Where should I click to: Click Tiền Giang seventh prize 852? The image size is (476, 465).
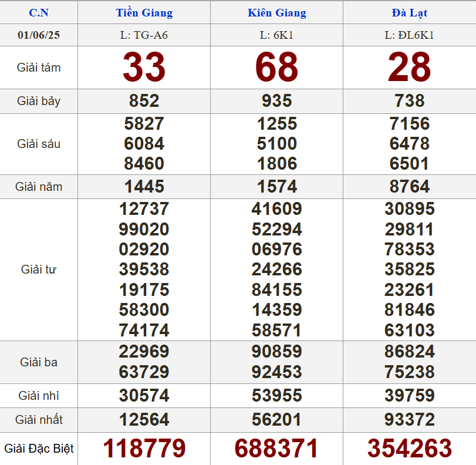point(144,101)
